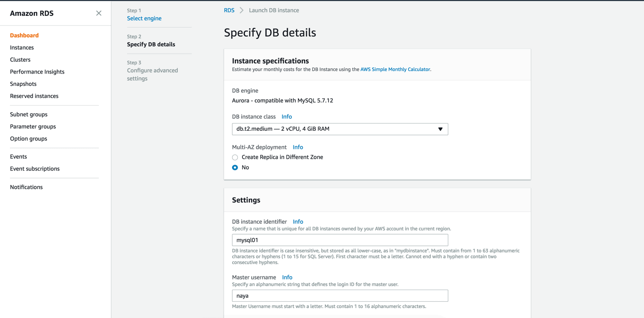Select the No Multi-AZ deployment option
The image size is (644, 318).
point(235,167)
